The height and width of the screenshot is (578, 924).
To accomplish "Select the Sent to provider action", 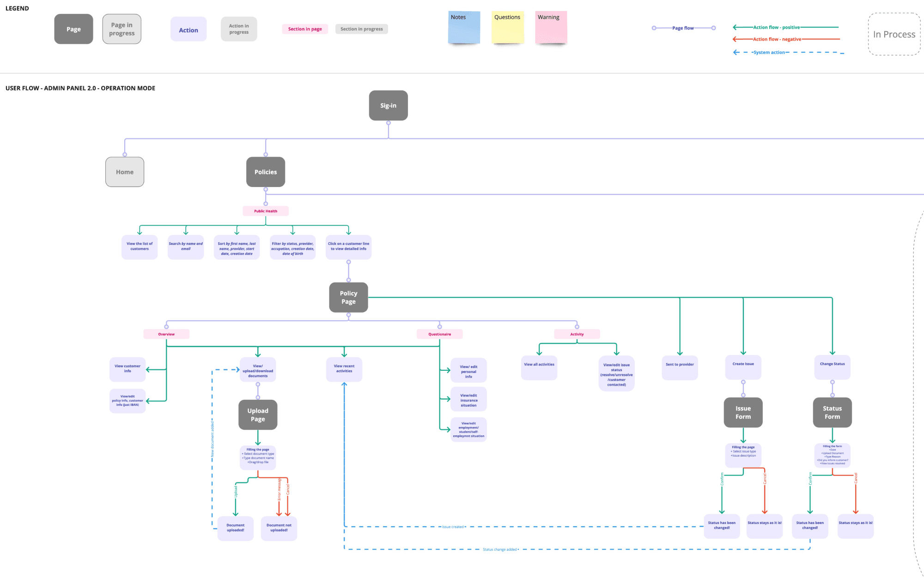I will pos(680,368).
